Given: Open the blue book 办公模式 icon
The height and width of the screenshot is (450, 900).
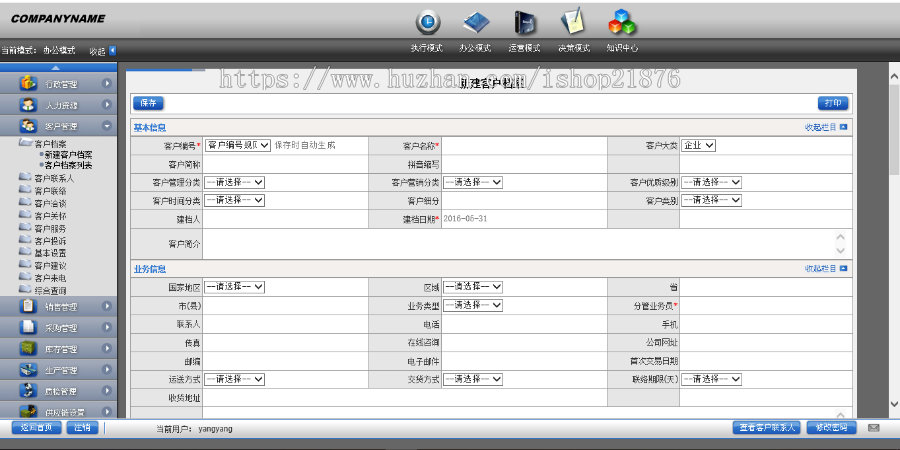Looking at the screenshot, I should click(476, 22).
